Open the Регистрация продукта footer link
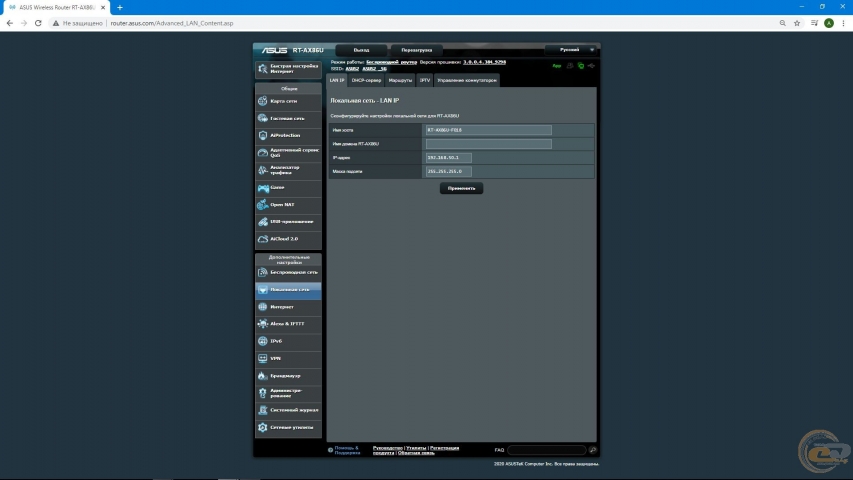This screenshot has width=853, height=480. point(444,448)
